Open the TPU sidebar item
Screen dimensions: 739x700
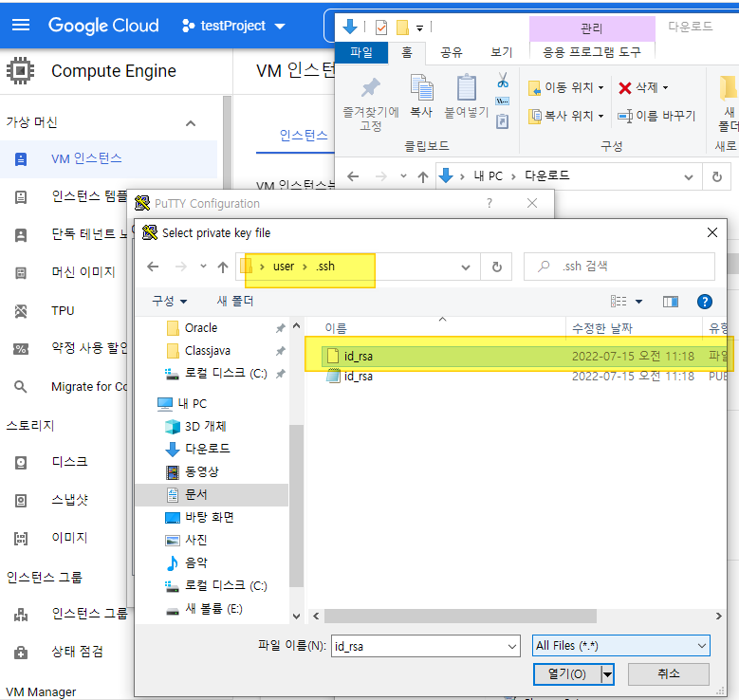pos(63,311)
